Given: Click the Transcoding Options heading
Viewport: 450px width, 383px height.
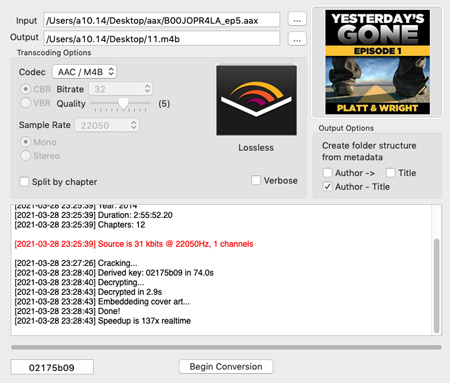Looking at the screenshot, I should tap(54, 53).
